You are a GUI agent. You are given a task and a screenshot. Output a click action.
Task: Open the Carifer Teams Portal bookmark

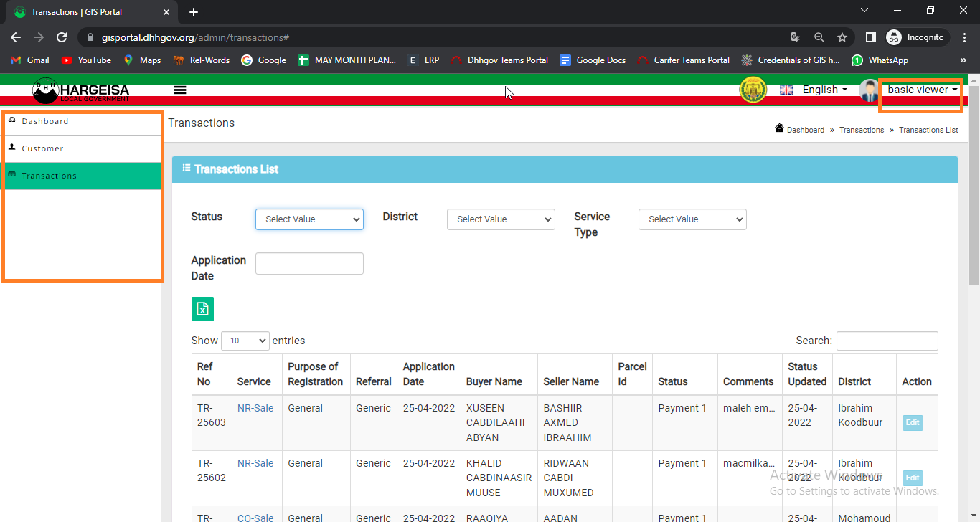coord(684,60)
